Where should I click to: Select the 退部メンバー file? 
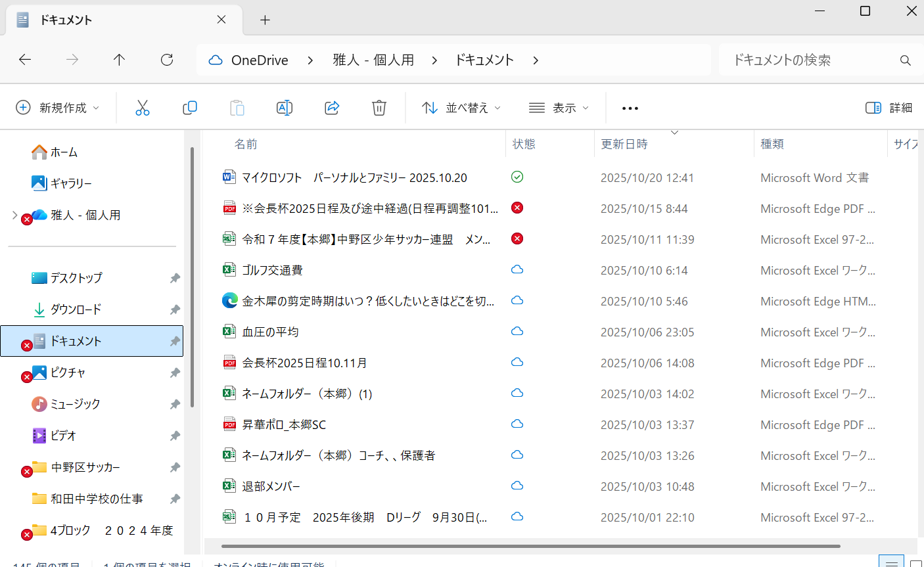click(x=559, y=486)
